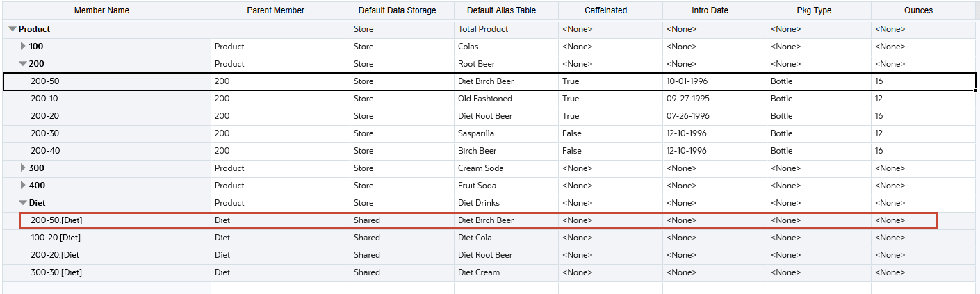Image resolution: width=980 pixels, height=294 pixels.
Task: Click Shared storage cell for 300-30.[Diet]
Action: coord(366,272)
